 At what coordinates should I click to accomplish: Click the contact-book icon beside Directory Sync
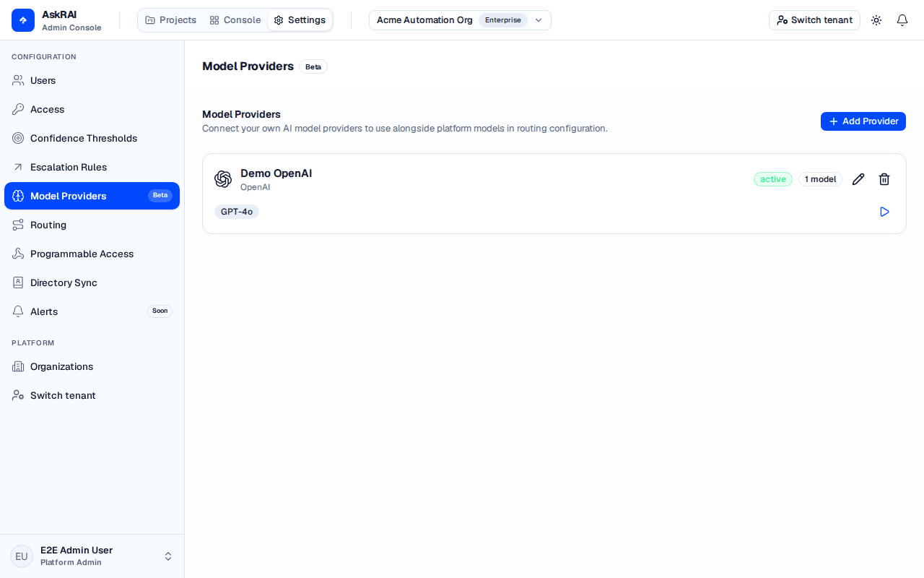(x=18, y=282)
